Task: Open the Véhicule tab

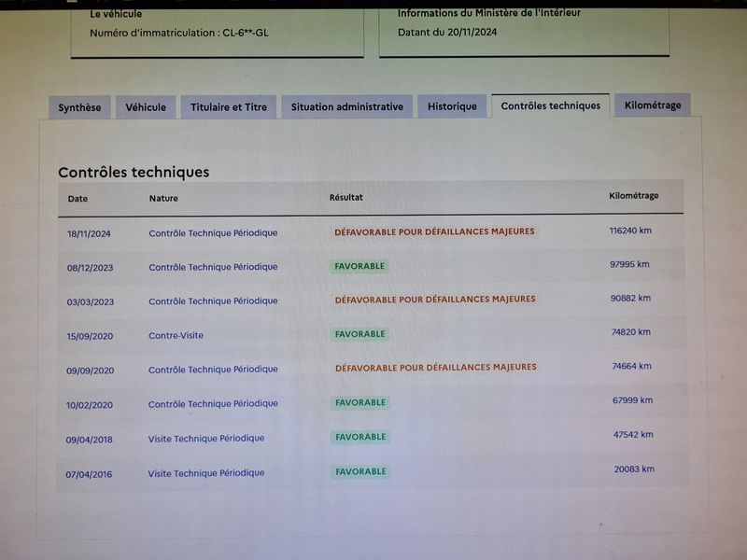Action: tap(146, 107)
